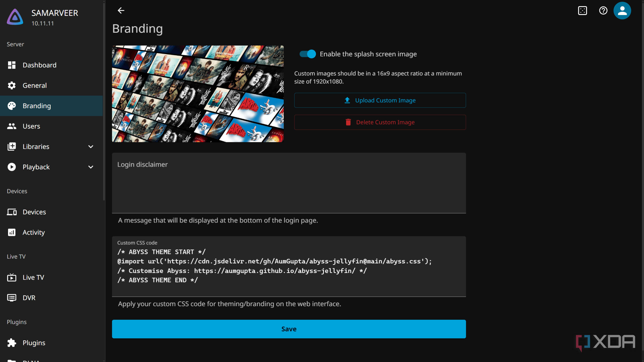Click the Dashboard grid icon

(12, 65)
